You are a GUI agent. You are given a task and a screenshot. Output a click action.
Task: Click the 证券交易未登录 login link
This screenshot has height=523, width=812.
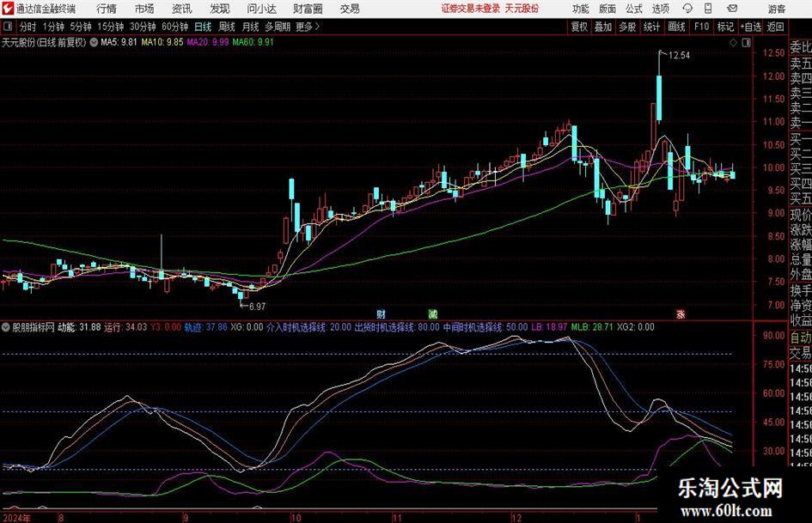click(x=471, y=9)
